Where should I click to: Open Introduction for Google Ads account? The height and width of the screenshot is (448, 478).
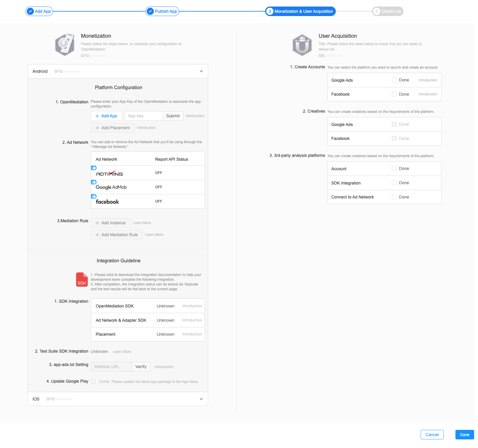point(428,80)
